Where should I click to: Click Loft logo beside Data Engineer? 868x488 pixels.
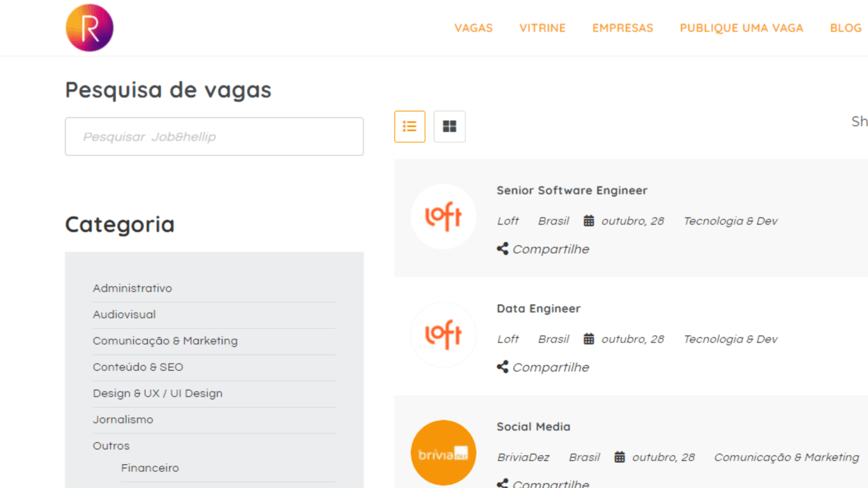click(443, 335)
